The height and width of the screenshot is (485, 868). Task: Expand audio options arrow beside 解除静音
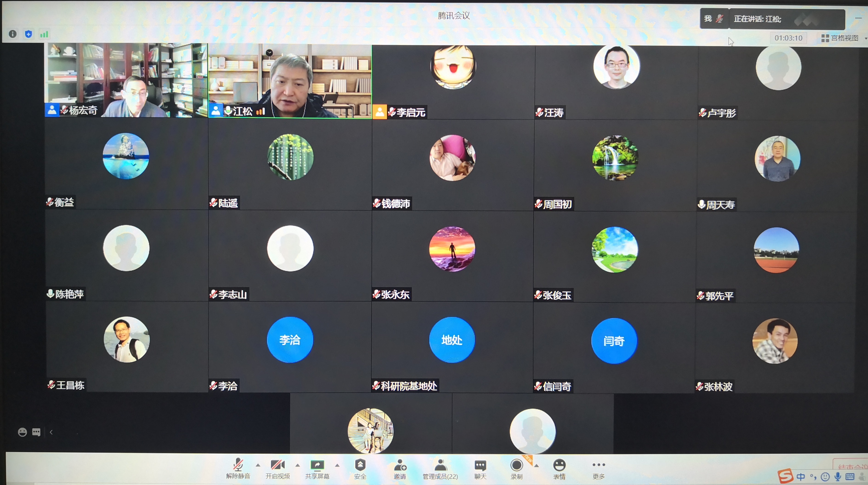[x=258, y=465]
